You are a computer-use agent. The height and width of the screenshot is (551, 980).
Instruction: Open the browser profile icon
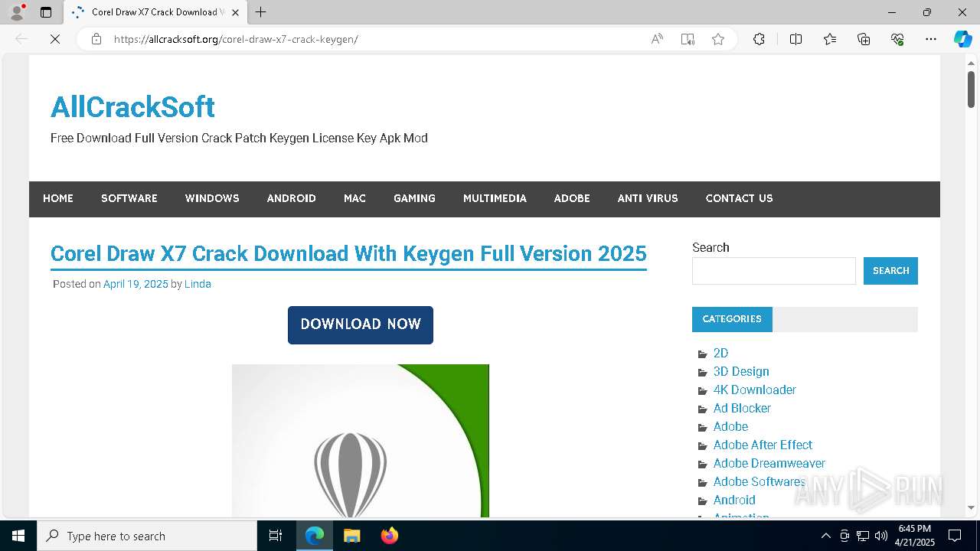click(x=17, y=12)
